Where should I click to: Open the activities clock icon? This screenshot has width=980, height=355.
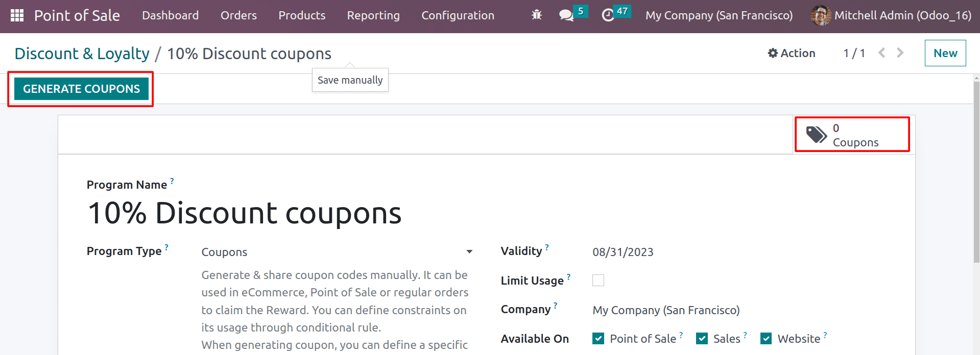(608, 15)
